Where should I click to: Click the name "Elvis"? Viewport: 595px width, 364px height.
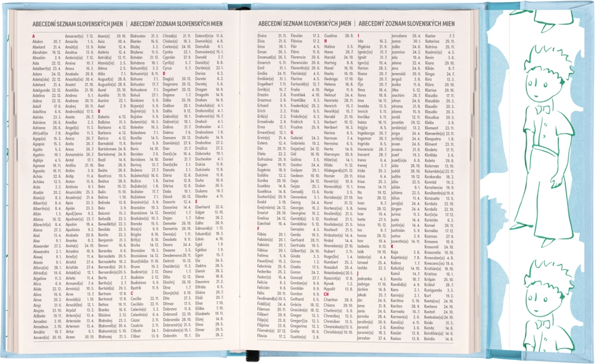pos(261,41)
